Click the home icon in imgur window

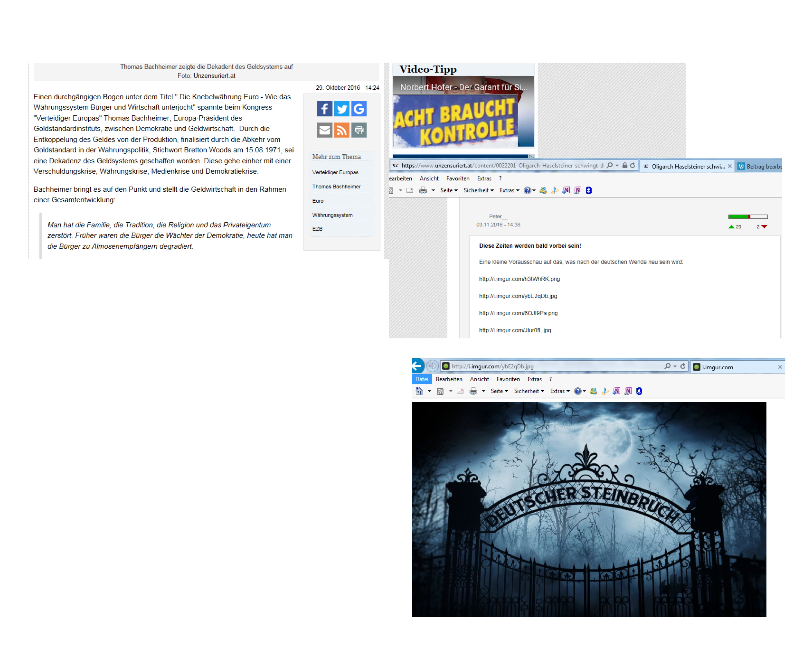[x=419, y=391]
